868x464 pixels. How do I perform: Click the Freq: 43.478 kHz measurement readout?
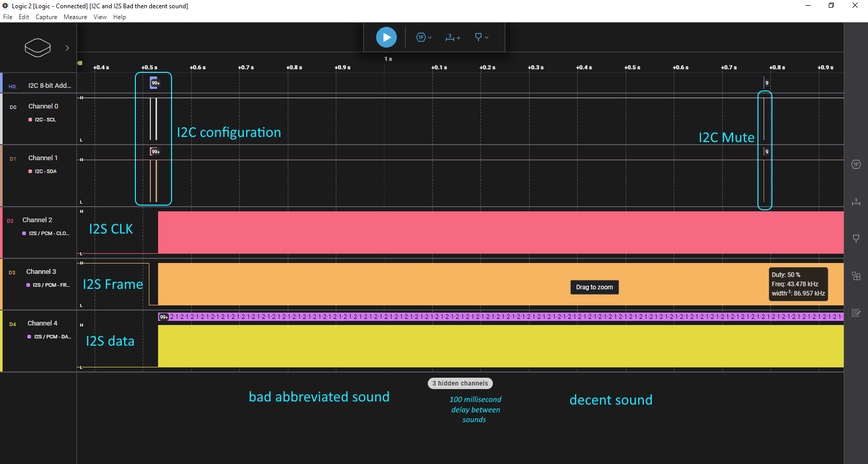point(795,284)
